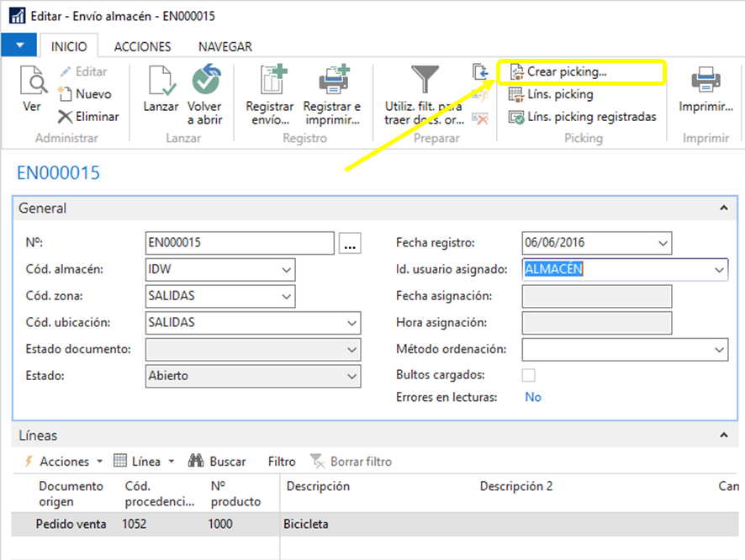The width and height of the screenshot is (745, 560).
Task: Click Buscar binoculars in Líneas toolbar
Action: coord(217,462)
